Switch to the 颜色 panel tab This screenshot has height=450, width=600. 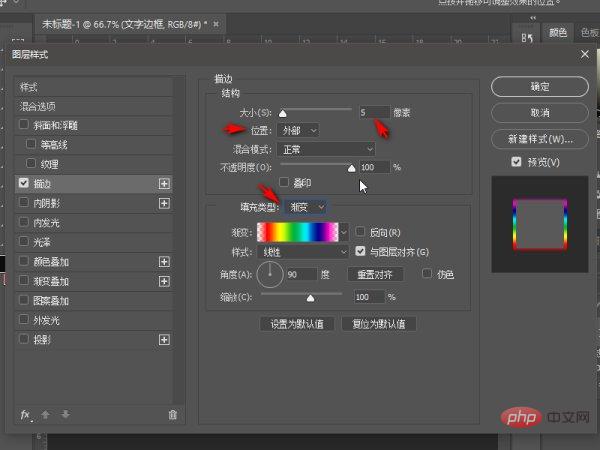pyautogui.click(x=558, y=33)
